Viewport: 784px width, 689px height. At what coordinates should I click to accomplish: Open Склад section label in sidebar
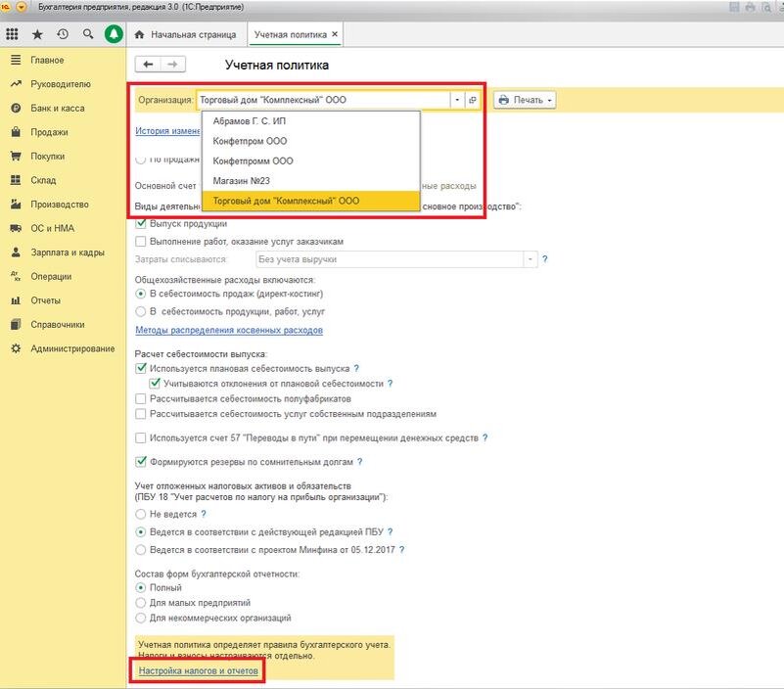(x=43, y=180)
